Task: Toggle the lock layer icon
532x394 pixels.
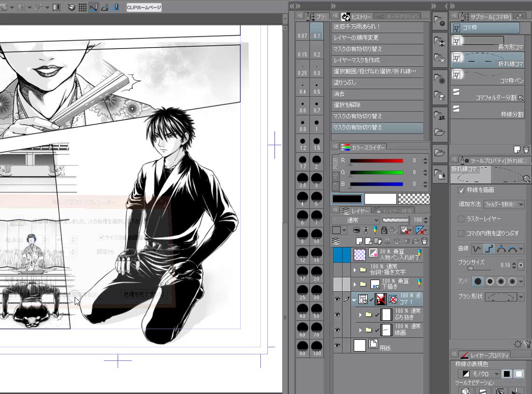Action: (384, 230)
